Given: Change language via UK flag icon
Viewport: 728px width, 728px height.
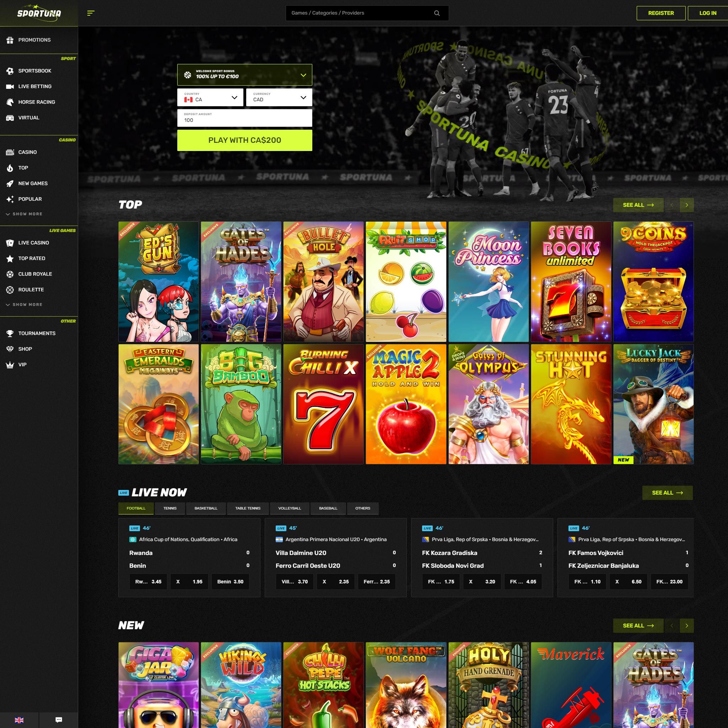Looking at the screenshot, I should 19,720.
